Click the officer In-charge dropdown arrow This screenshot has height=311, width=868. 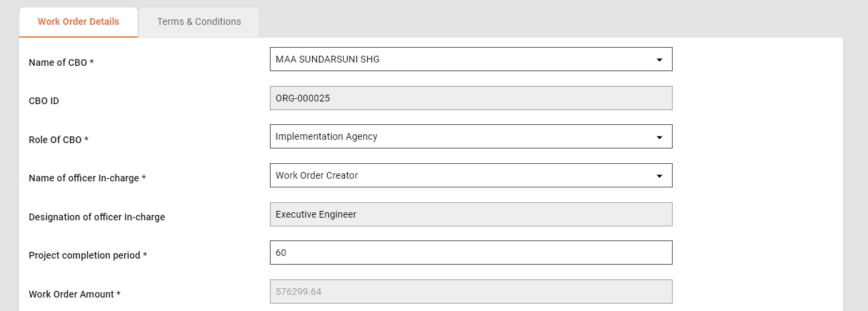click(659, 176)
